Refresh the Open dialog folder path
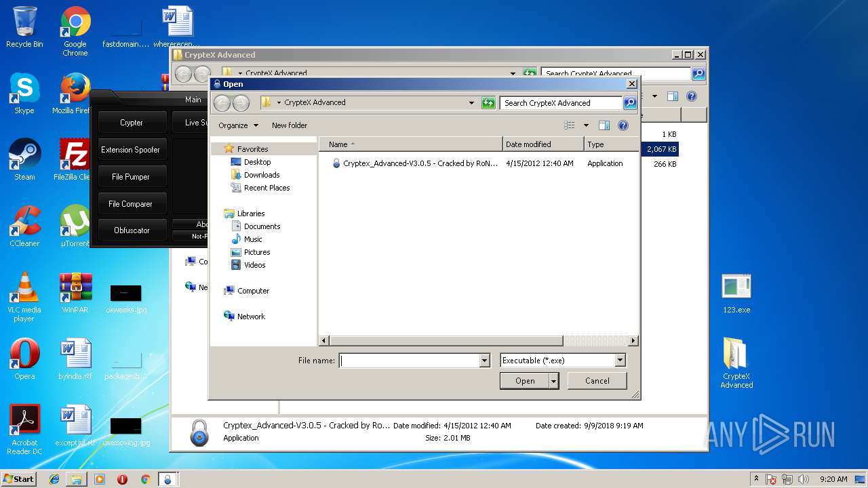 click(x=488, y=103)
